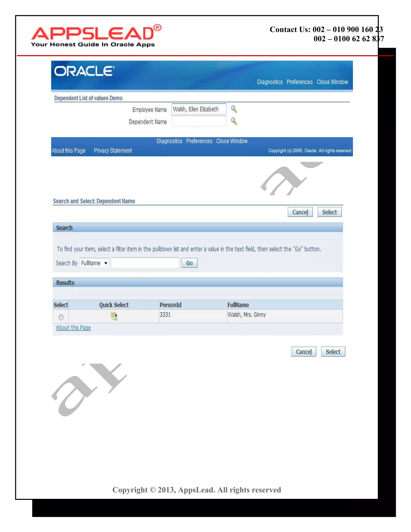Click Quick Select icon for Walsh, Mrs. Ginny

114,316
